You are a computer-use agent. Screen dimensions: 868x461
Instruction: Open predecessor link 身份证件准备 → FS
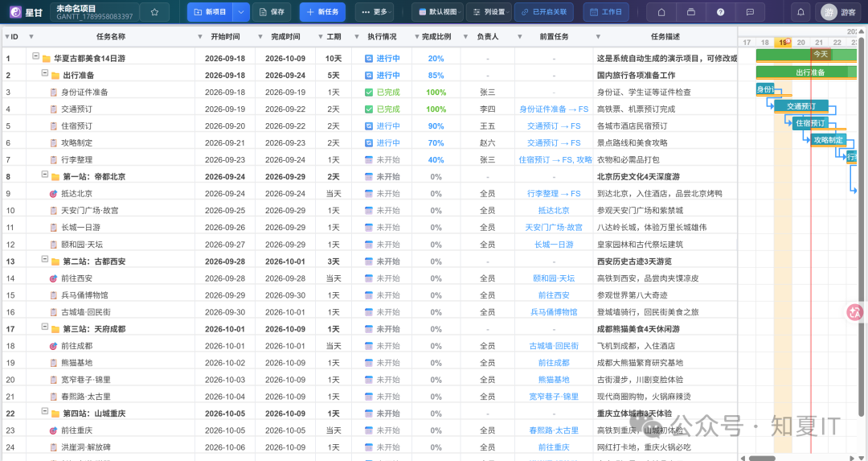click(x=554, y=109)
